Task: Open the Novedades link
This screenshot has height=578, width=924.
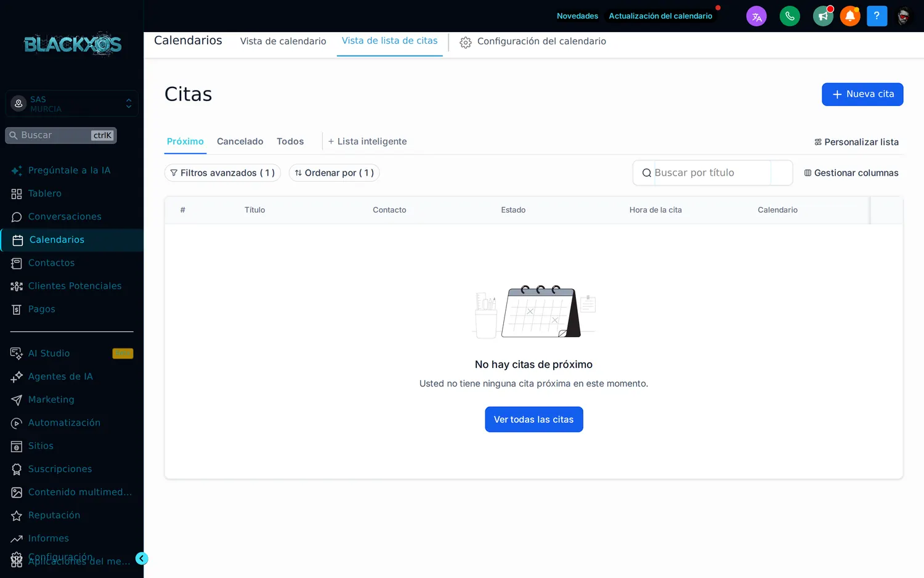Action: click(x=577, y=16)
